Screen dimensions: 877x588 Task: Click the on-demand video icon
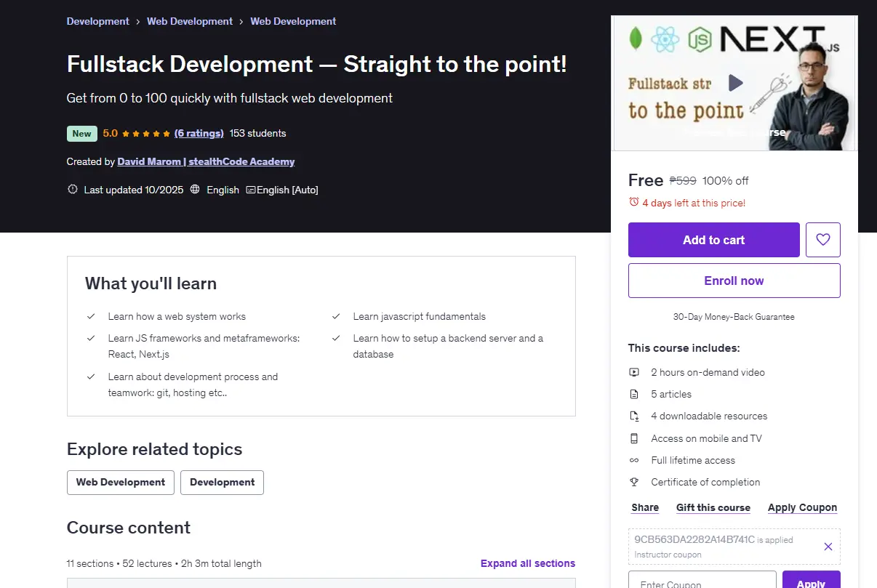tap(634, 372)
